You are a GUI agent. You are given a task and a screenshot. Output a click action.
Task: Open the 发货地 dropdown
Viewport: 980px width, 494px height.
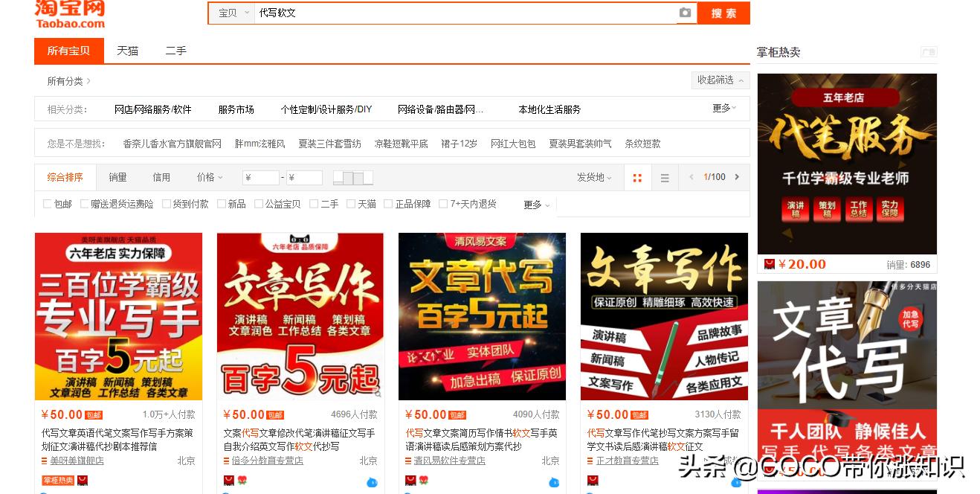pos(593,177)
